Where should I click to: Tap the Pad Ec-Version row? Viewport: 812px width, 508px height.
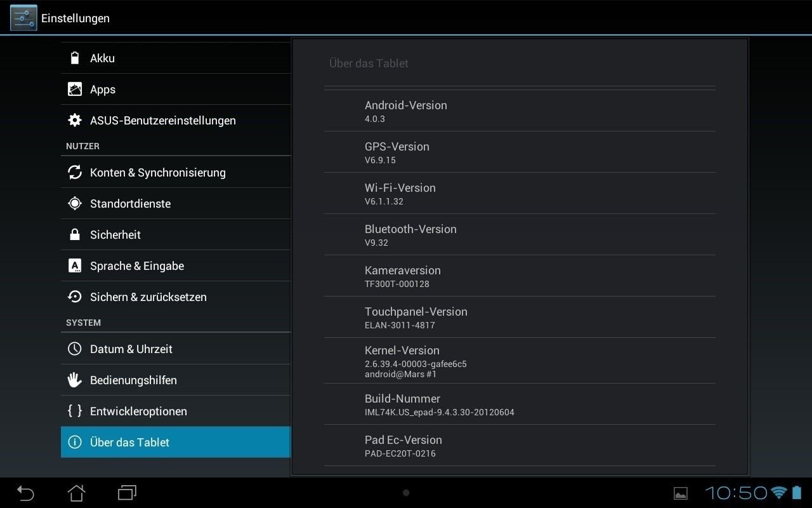tap(520, 445)
